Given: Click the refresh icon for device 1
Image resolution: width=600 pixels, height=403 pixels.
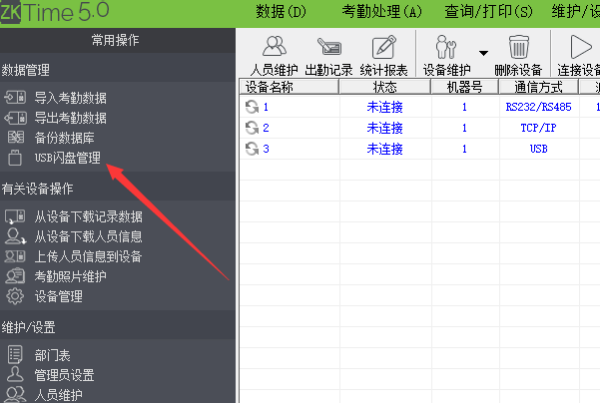Looking at the screenshot, I should click(252, 107).
